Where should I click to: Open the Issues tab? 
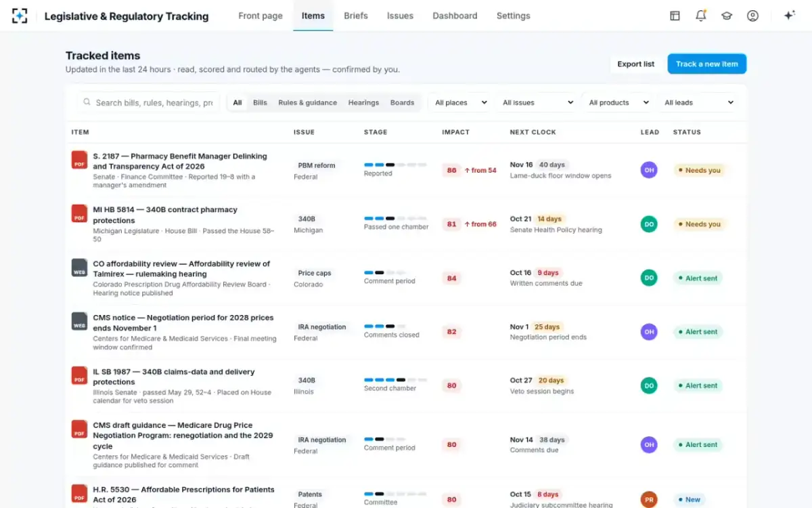(400, 16)
